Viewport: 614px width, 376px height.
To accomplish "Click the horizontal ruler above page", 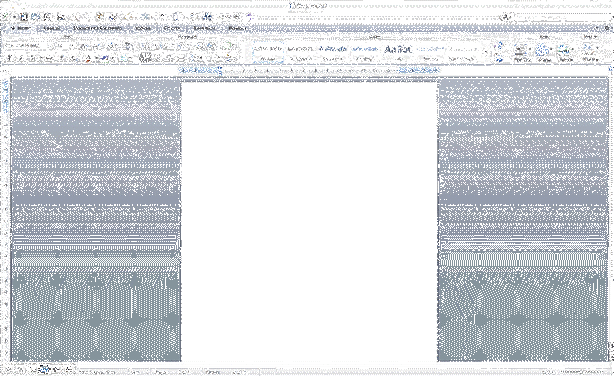I will click(x=309, y=70).
